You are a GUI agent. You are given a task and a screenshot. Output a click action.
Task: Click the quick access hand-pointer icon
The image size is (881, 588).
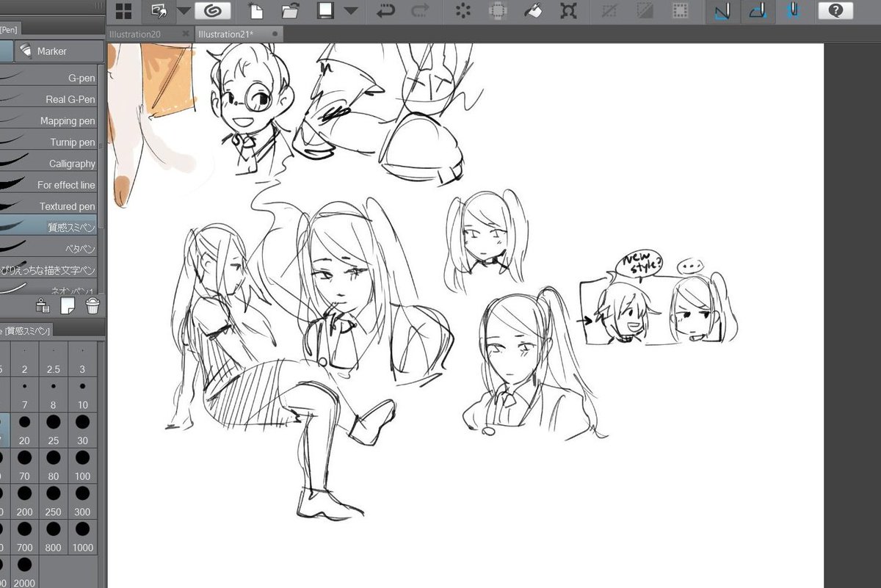pyautogui.click(x=158, y=11)
